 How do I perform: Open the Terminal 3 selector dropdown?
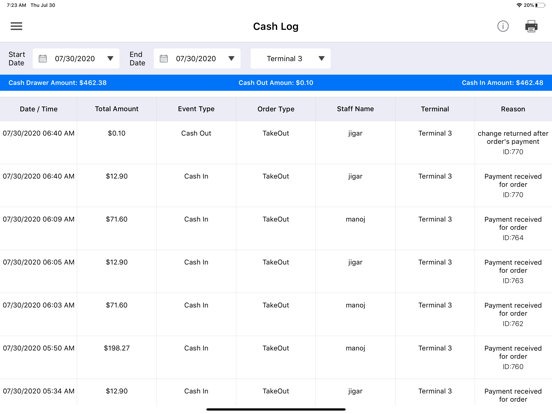(290, 58)
